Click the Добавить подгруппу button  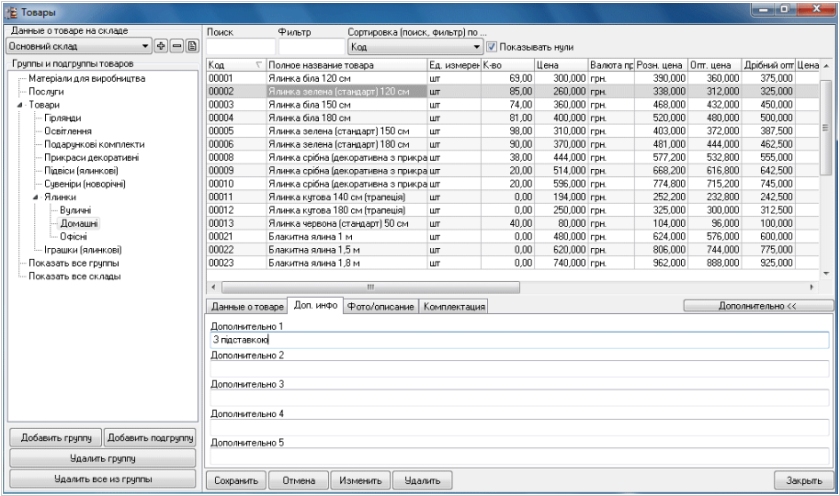click(150, 438)
